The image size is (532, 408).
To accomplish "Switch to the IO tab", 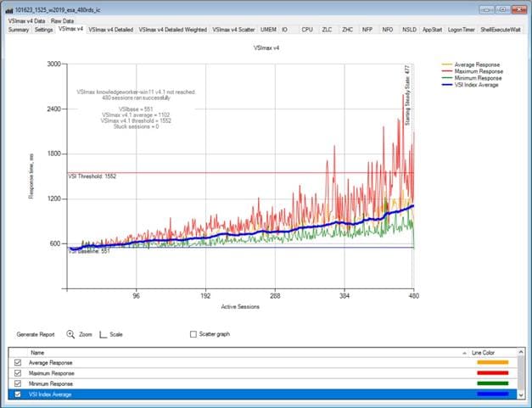I will (284, 30).
